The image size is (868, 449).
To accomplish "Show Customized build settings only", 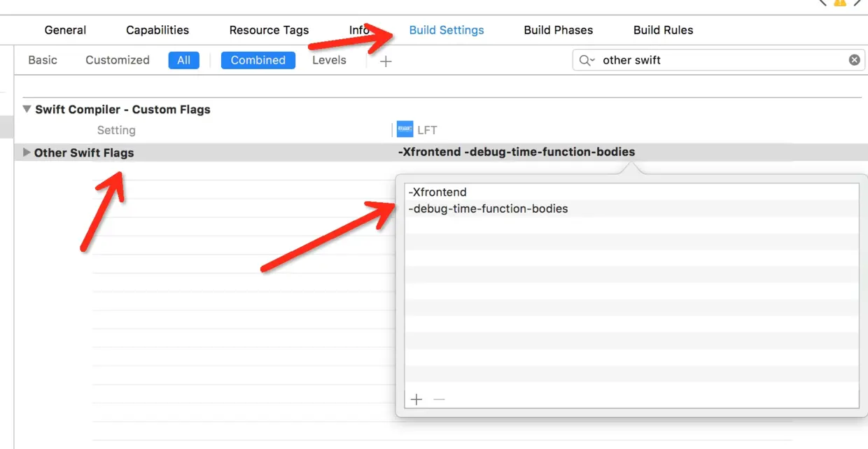I will pos(118,60).
